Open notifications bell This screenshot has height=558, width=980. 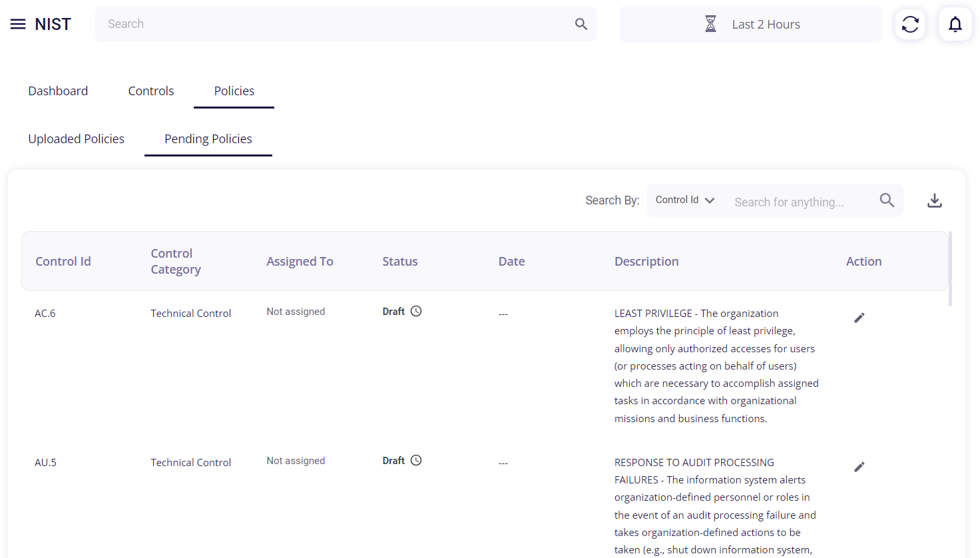[955, 24]
